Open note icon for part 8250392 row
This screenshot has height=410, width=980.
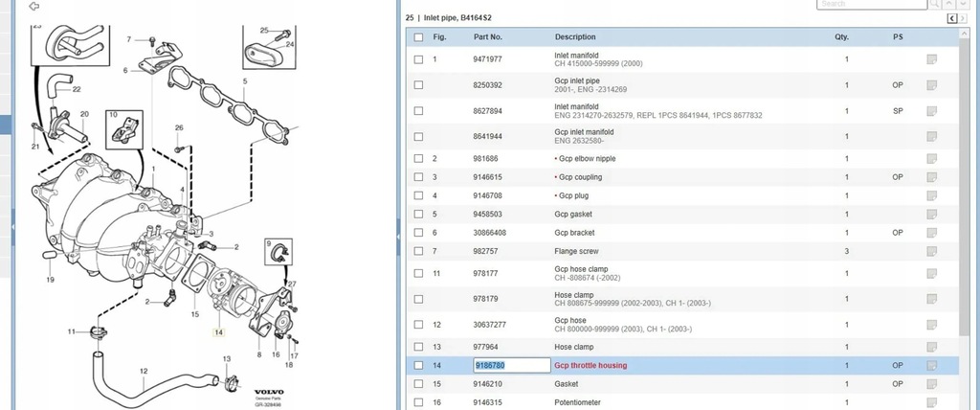(x=931, y=85)
